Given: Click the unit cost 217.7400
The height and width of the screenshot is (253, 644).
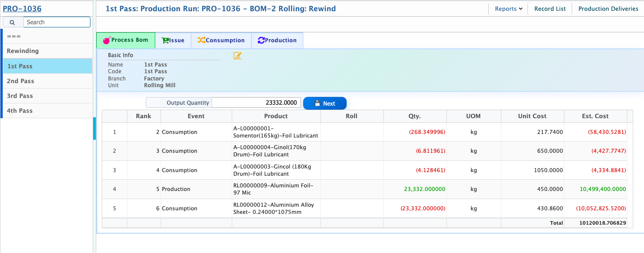Looking at the screenshot, I should pyautogui.click(x=549, y=132).
